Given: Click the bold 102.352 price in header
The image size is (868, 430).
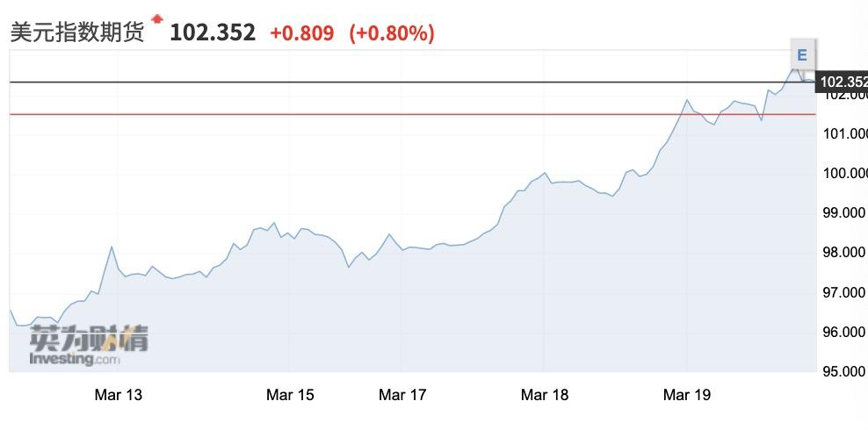Looking at the screenshot, I should point(213,33).
